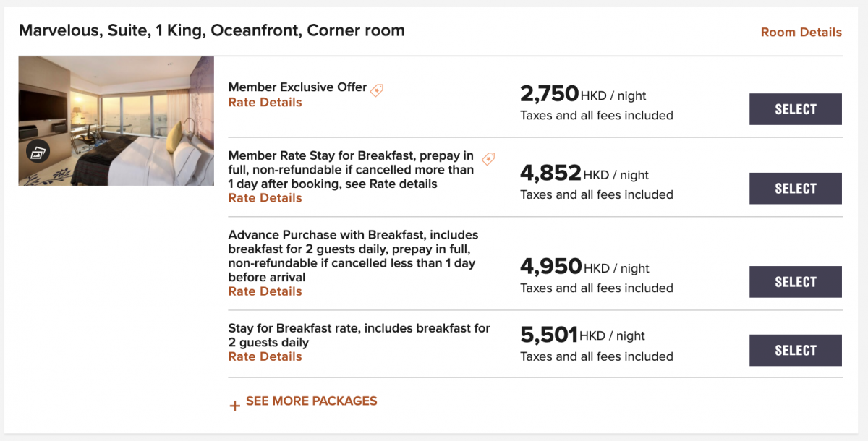
Task: Open the suite room photo thumbnail
Action: coord(116,121)
